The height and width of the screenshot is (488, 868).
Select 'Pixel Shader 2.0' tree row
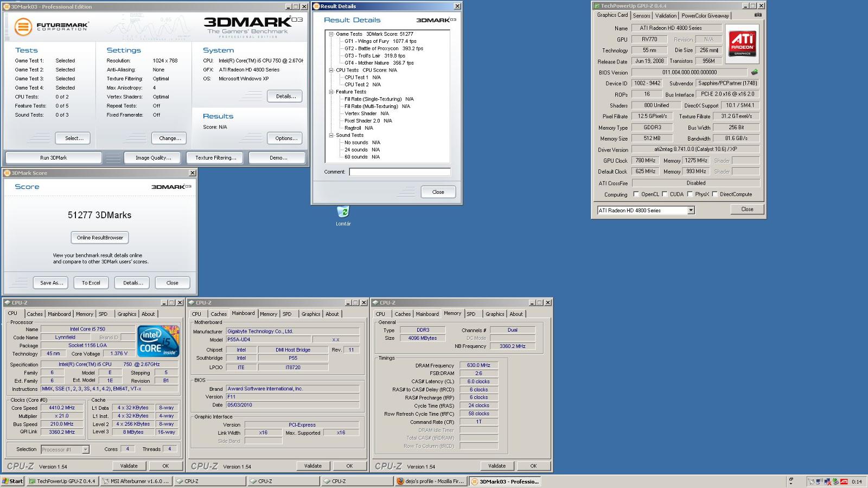coord(368,121)
